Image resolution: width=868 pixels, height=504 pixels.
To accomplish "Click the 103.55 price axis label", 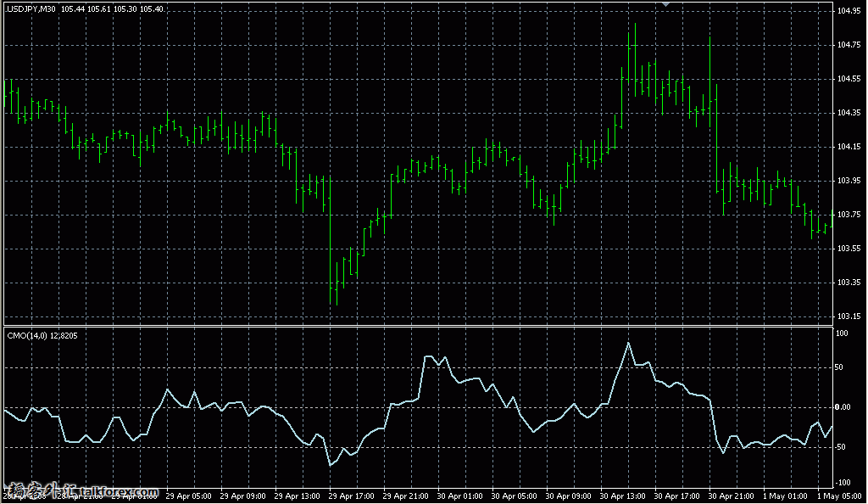I will [x=849, y=249].
